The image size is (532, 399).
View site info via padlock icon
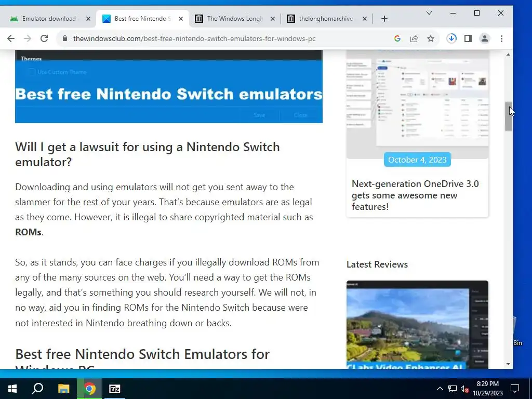(x=65, y=38)
